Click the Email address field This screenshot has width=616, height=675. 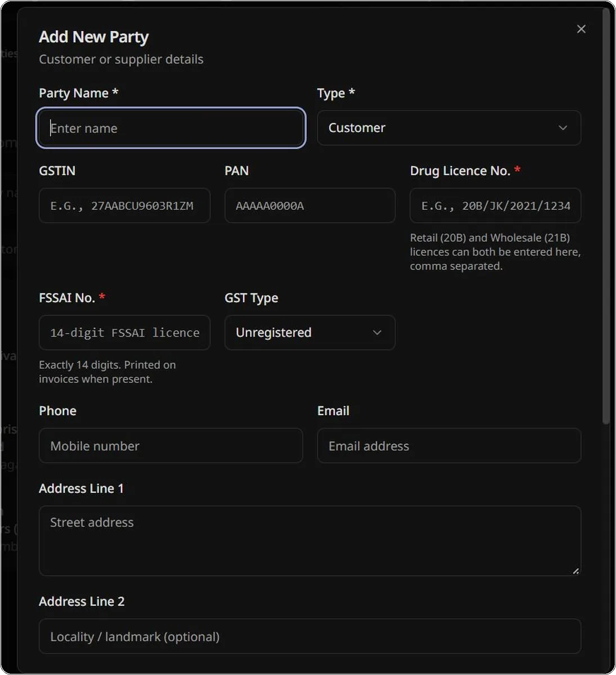pyautogui.click(x=449, y=446)
